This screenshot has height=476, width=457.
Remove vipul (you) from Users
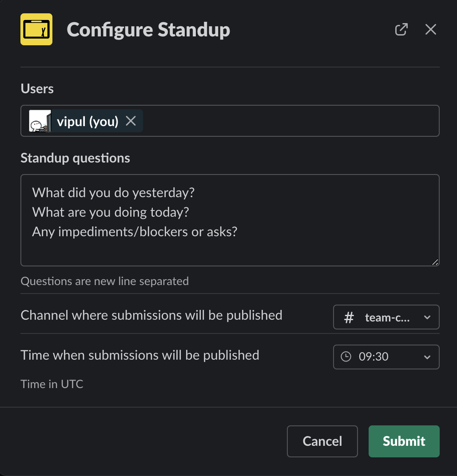(131, 121)
